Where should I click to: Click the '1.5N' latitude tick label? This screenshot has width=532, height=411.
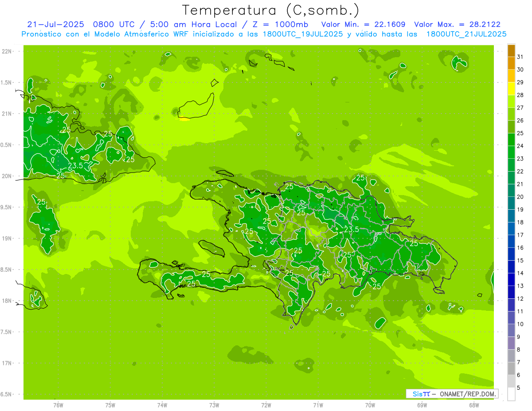(7, 82)
